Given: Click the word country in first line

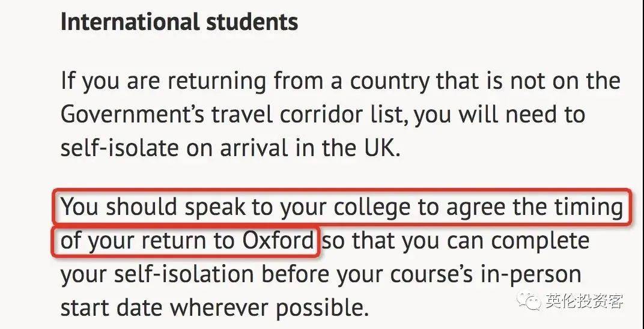Looking at the screenshot, I should click(x=389, y=82).
